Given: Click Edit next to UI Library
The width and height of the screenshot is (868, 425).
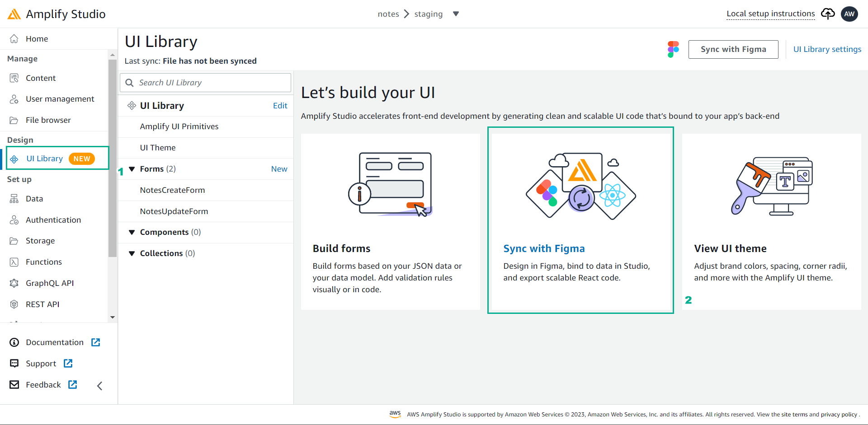Looking at the screenshot, I should tap(280, 106).
